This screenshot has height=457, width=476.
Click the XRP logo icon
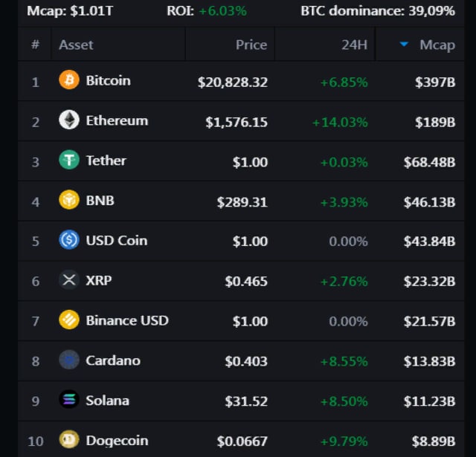pyautogui.click(x=69, y=280)
